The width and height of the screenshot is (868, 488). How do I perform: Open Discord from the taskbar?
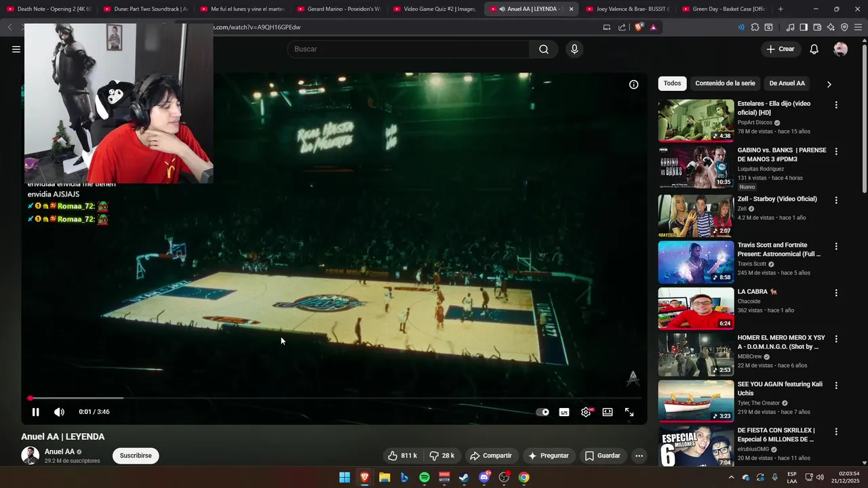484,477
